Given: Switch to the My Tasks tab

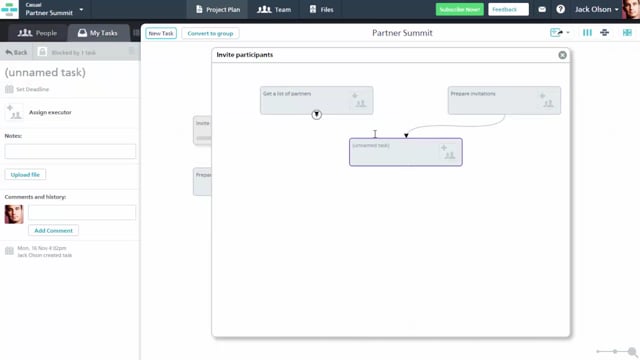Looking at the screenshot, I should [x=98, y=33].
